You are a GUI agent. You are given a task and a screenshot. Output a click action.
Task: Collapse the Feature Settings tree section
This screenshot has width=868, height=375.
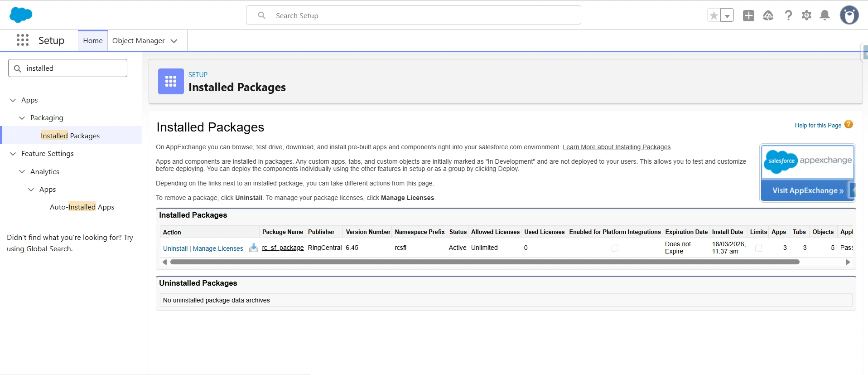(13, 154)
